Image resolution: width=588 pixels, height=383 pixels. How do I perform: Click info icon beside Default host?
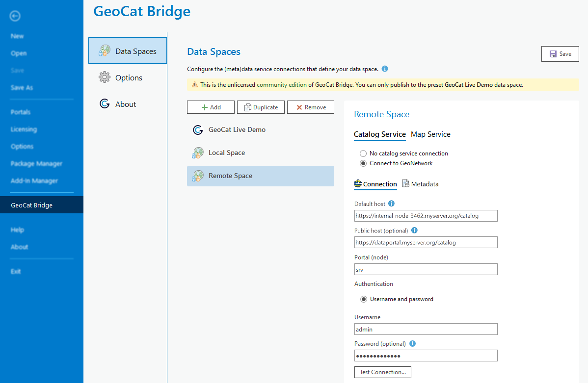391,204
